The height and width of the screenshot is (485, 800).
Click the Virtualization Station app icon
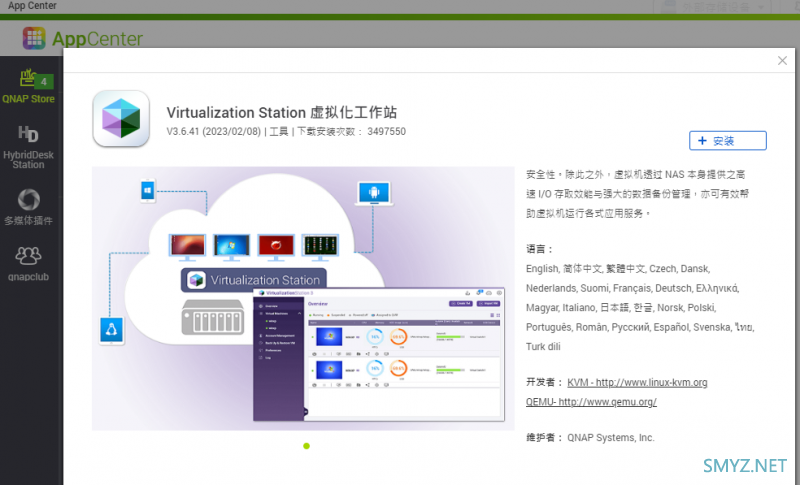tap(121, 119)
